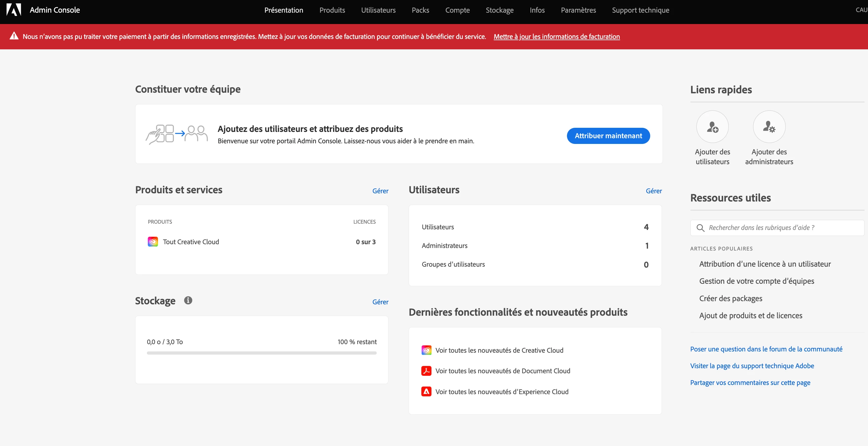Open the billing information update link
868x446 pixels.
(556, 37)
